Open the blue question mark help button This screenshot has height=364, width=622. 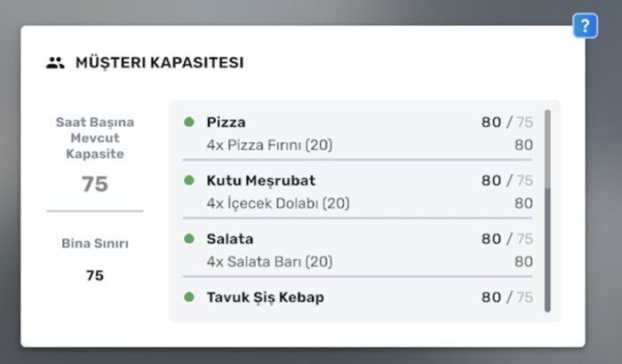(x=584, y=26)
